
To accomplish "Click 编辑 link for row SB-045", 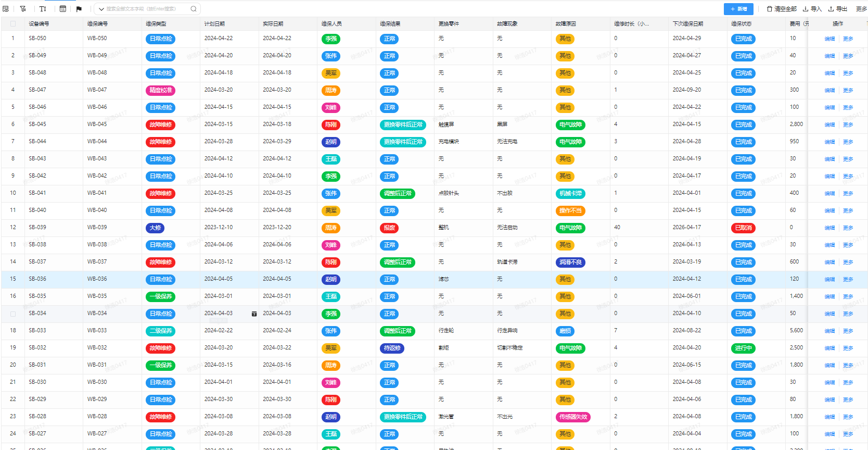I will (829, 125).
